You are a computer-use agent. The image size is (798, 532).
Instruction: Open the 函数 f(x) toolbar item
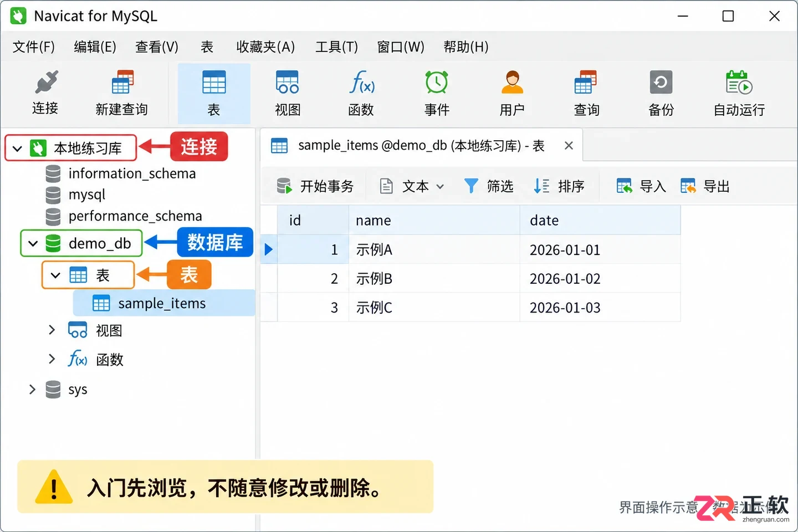pyautogui.click(x=361, y=93)
